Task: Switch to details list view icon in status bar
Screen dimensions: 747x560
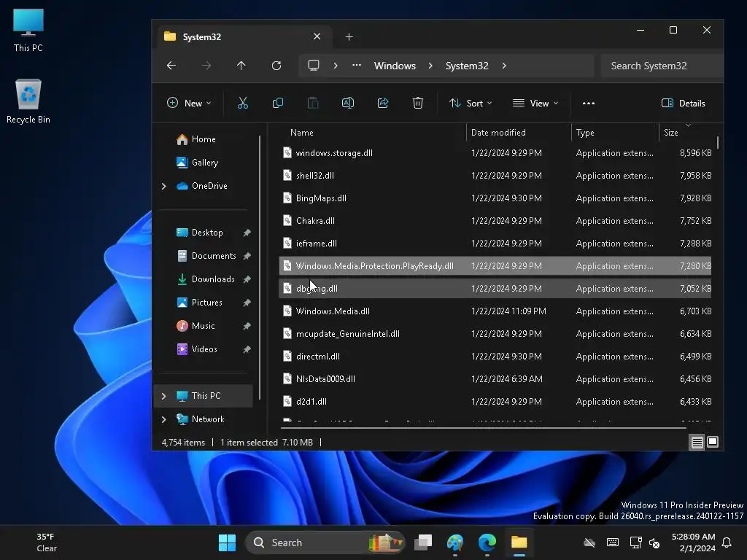Action: click(x=697, y=443)
